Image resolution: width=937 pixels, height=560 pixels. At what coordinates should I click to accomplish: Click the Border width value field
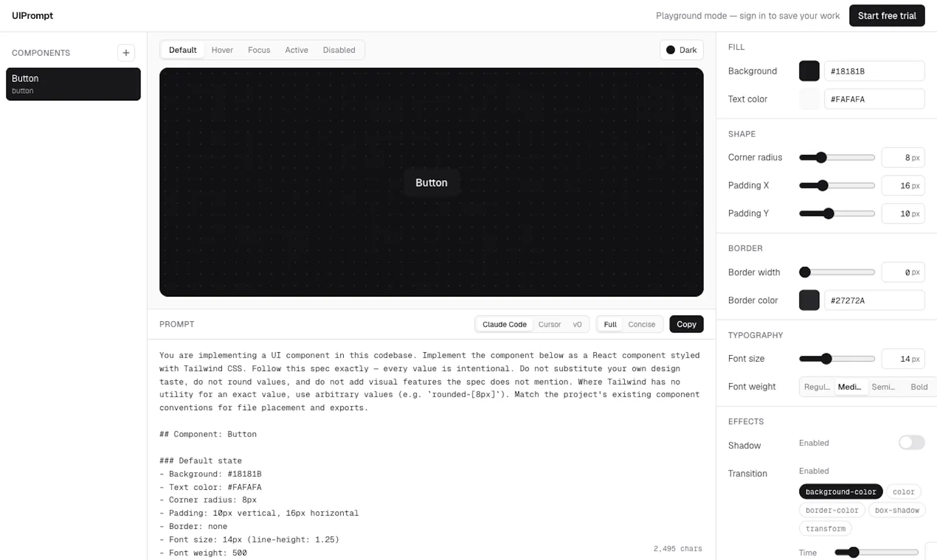coord(903,272)
